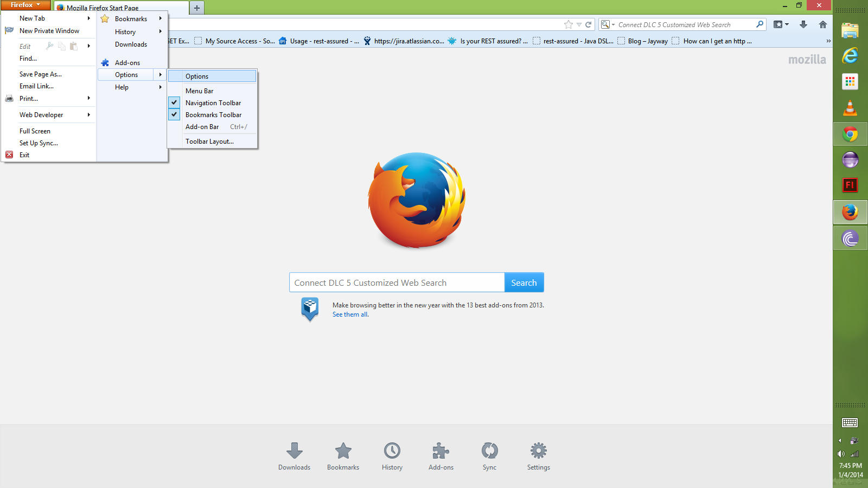
Task: Expand the New Tab submenu arrow
Action: click(x=89, y=18)
